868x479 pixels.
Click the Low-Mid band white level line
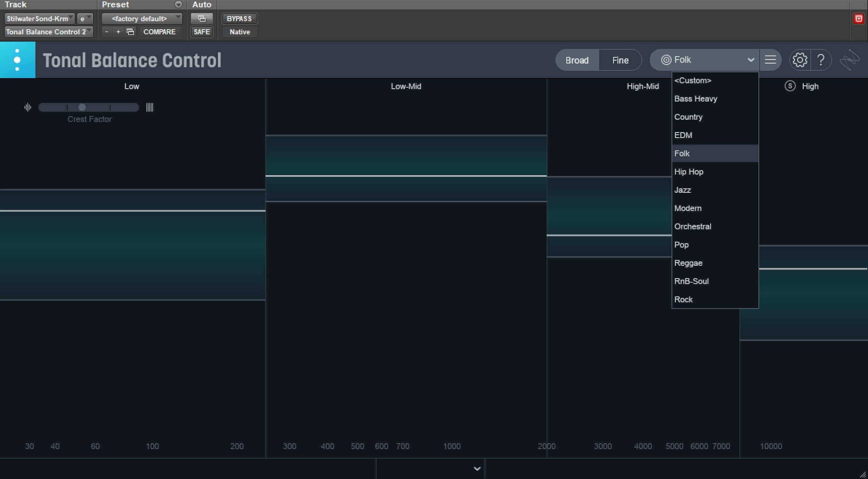coord(406,176)
